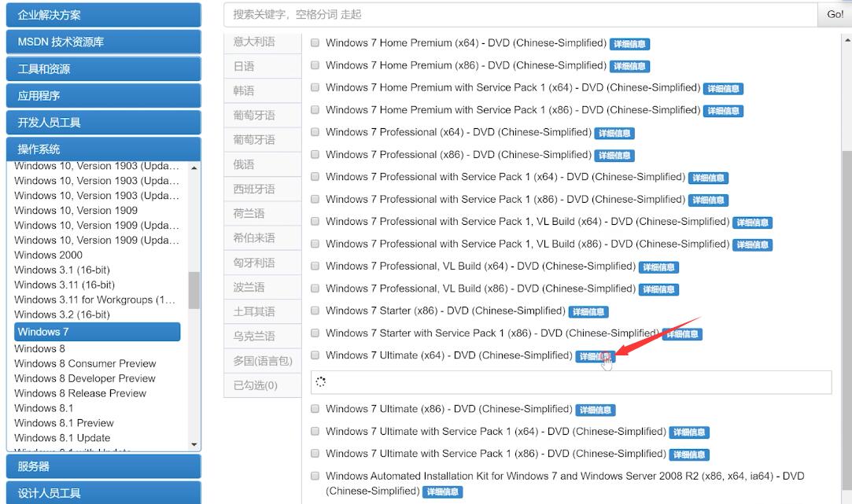Select Windows 8 in OS list
852x504 pixels.
tap(39, 348)
